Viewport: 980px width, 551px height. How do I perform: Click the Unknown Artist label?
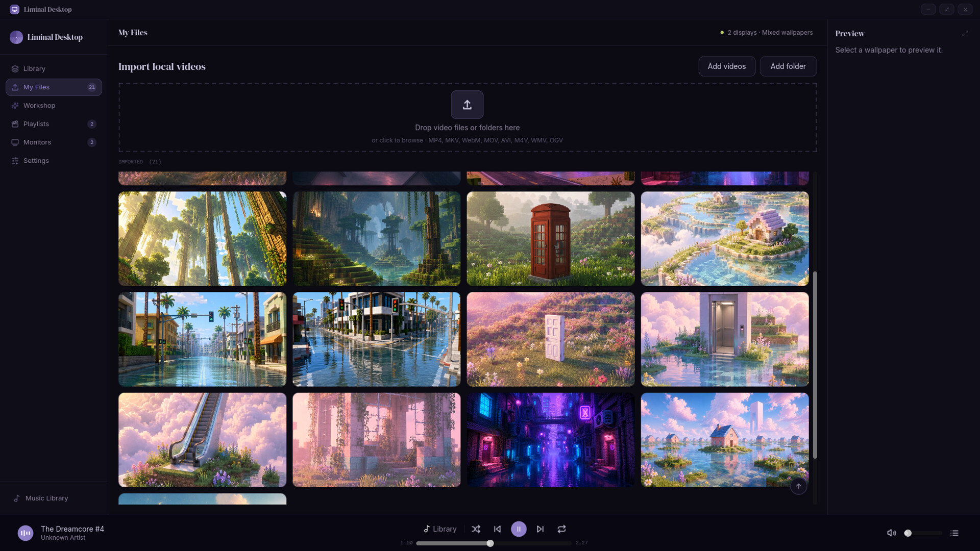pyautogui.click(x=63, y=538)
